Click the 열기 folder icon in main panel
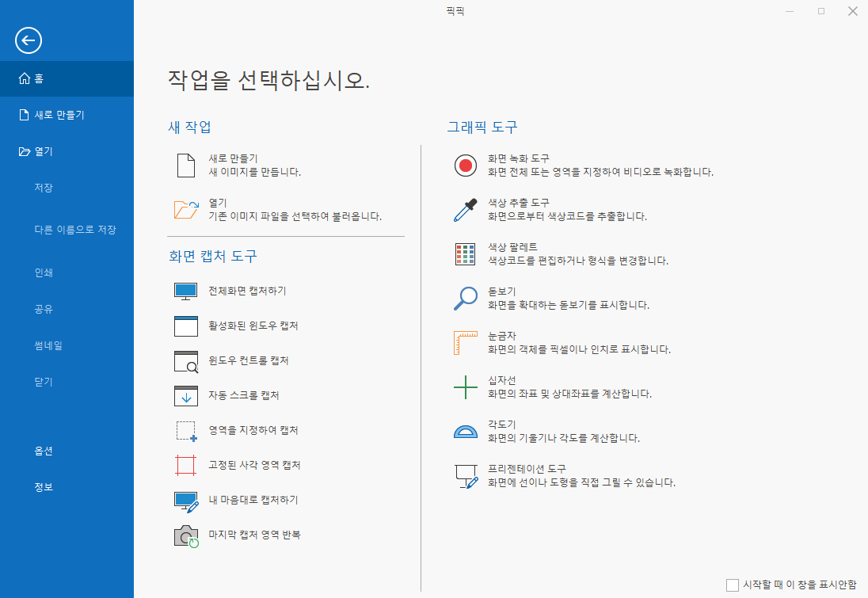Viewport: 868px width, 598px height. point(186,210)
